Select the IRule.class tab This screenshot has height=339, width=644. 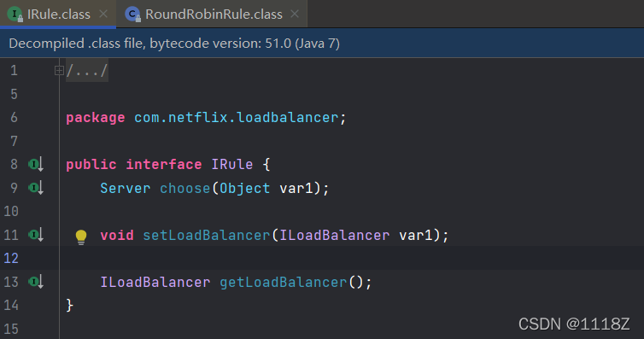(x=58, y=15)
